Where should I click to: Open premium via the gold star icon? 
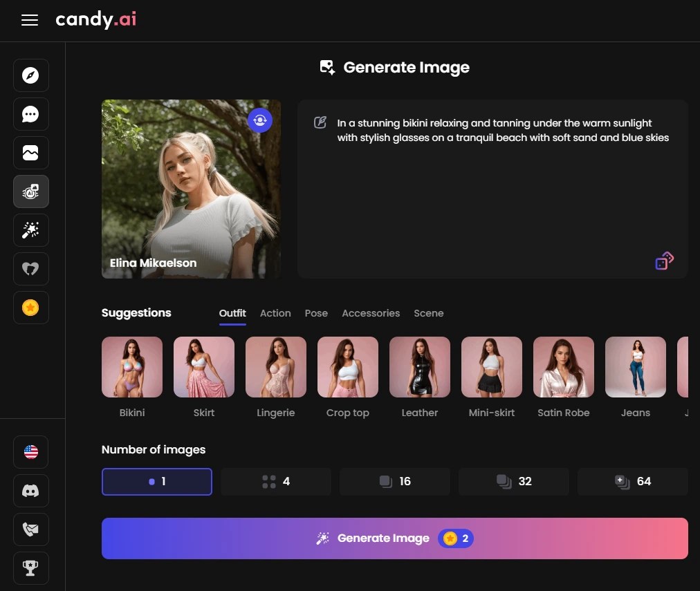(30, 308)
